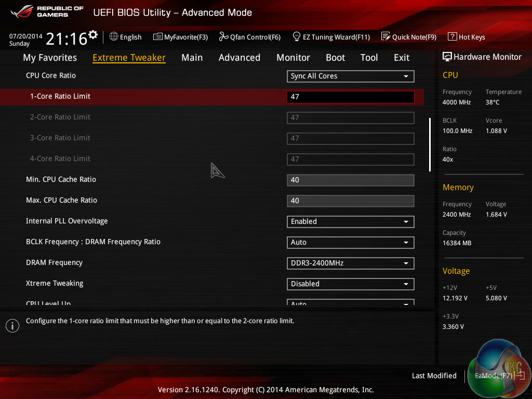Click the Hardware Monitor screen icon
The height and width of the screenshot is (399, 532).
tap(447, 57)
